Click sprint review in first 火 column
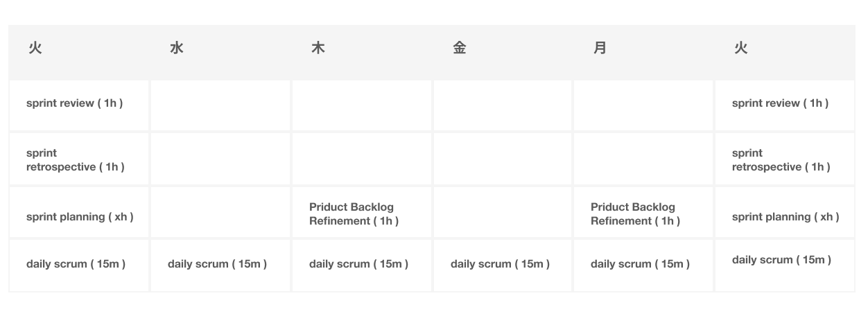The height and width of the screenshot is (323, 868). pyautogui.click(x=74, y=103)
